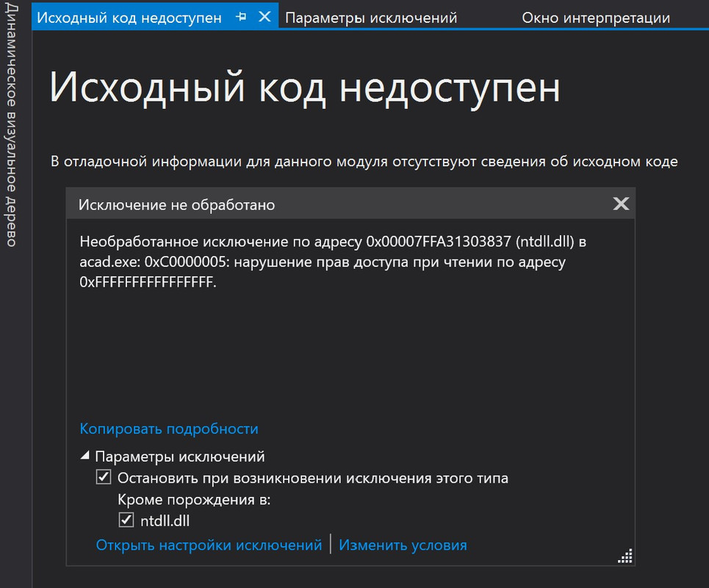Collapse the 'Параметры исключений' section

pos(84,456)
